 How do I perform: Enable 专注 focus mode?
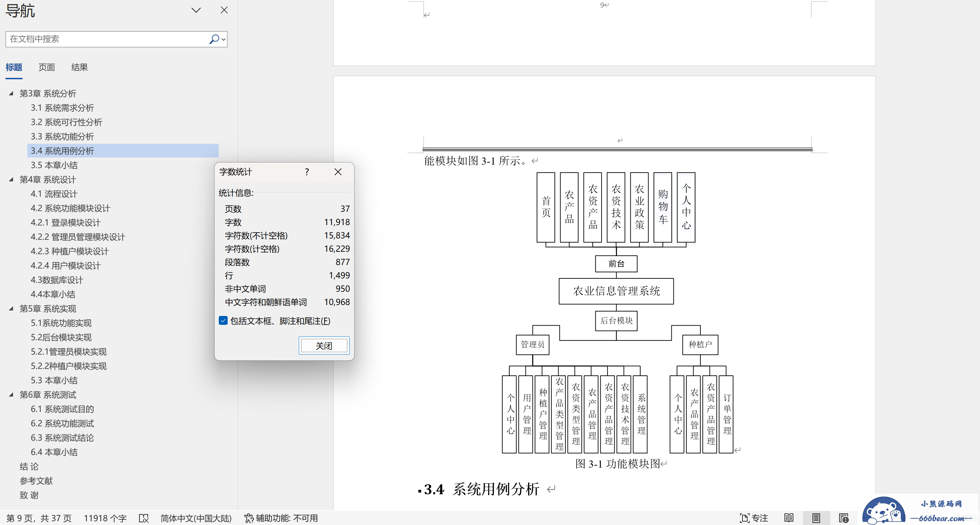tap(754, 518)
